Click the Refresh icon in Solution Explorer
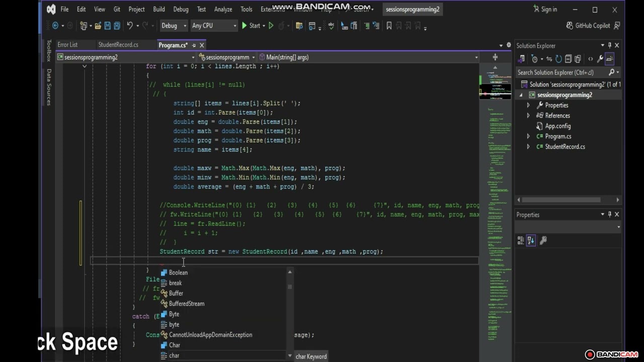644x362 pixels. 558,59
